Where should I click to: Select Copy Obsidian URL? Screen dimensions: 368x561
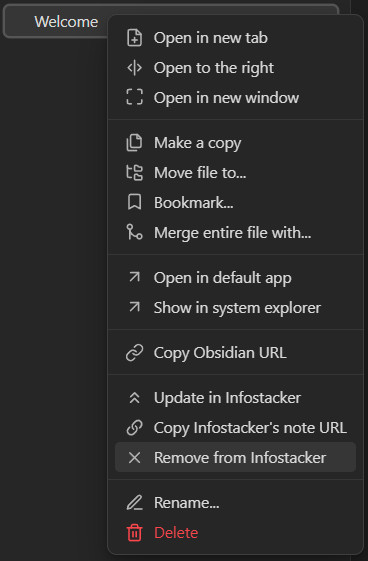pyautogui.click(x=235, y=353)
